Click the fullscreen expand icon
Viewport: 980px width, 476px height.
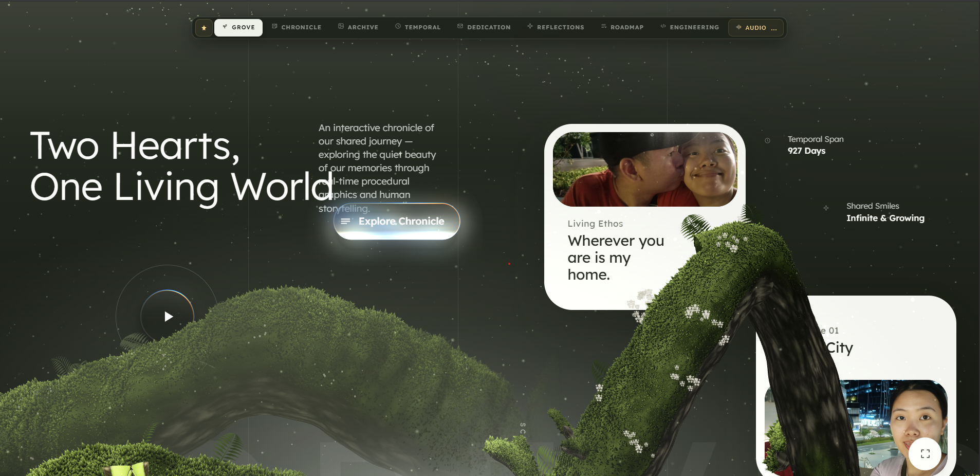tap(925, 454)
